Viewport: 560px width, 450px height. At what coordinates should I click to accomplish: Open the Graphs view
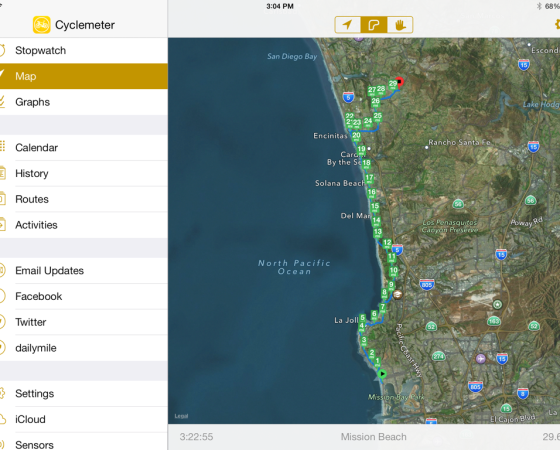tap(84, 102)
